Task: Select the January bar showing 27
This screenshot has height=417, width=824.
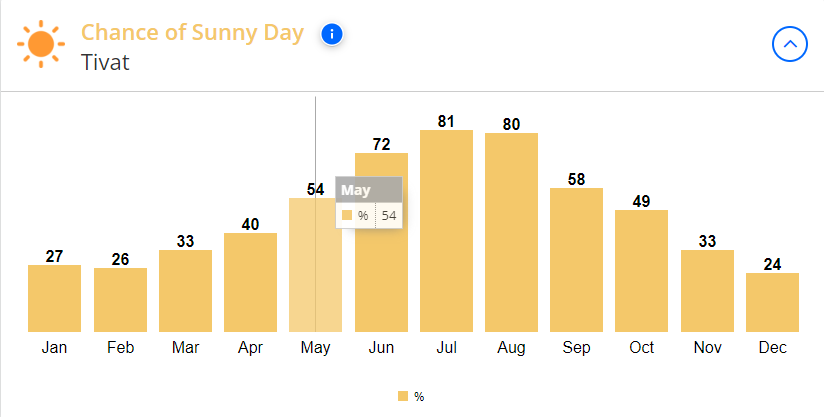Action: (54, 298)
